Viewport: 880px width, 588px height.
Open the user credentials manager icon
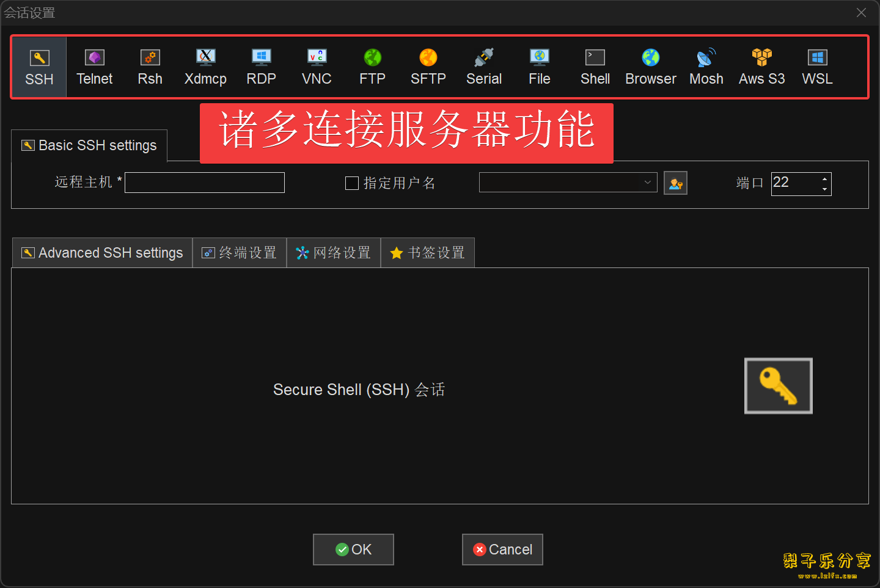675,183
